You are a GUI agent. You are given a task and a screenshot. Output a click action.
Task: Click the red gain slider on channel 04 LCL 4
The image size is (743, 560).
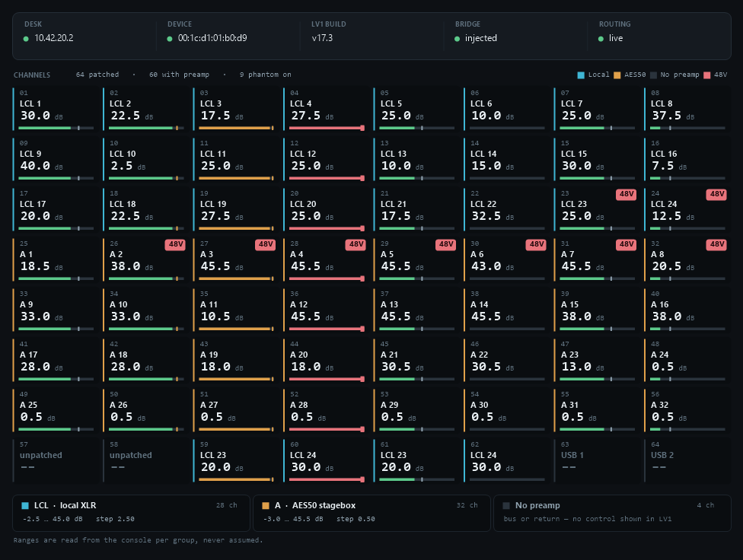(327, 128)
